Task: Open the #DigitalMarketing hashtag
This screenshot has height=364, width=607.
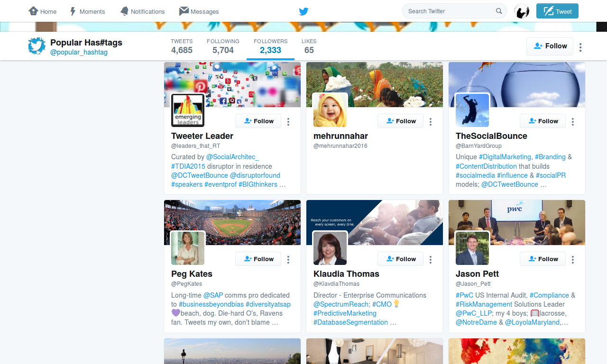Action: click(505, 157)
